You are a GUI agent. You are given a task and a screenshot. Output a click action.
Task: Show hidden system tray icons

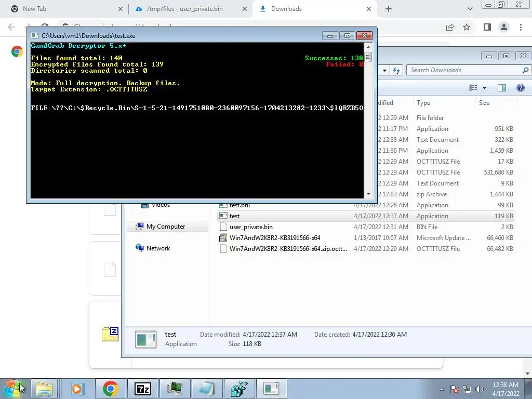[442, 389]
